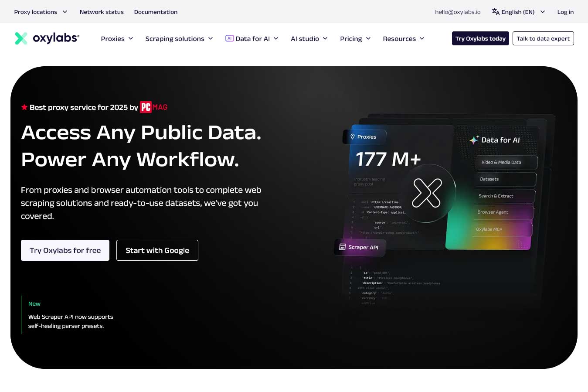Select the Oxylabs MCP card
588x392 pixels.
(x=503, y=229)
